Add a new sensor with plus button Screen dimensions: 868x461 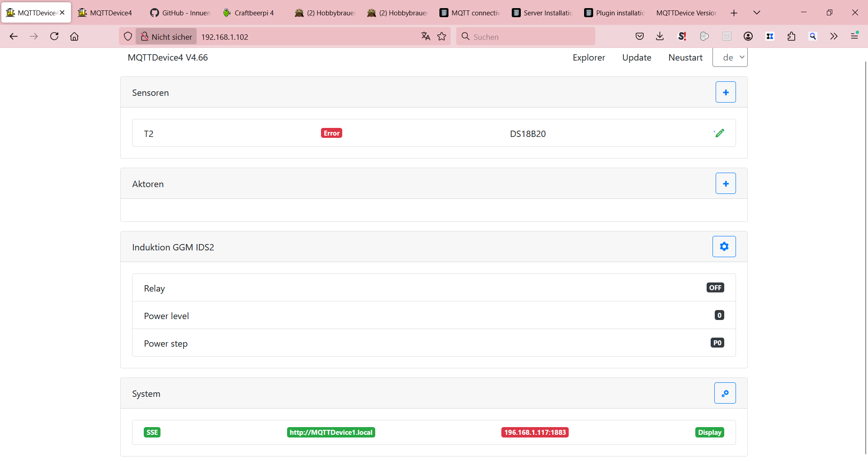click(x=725, y=92)
